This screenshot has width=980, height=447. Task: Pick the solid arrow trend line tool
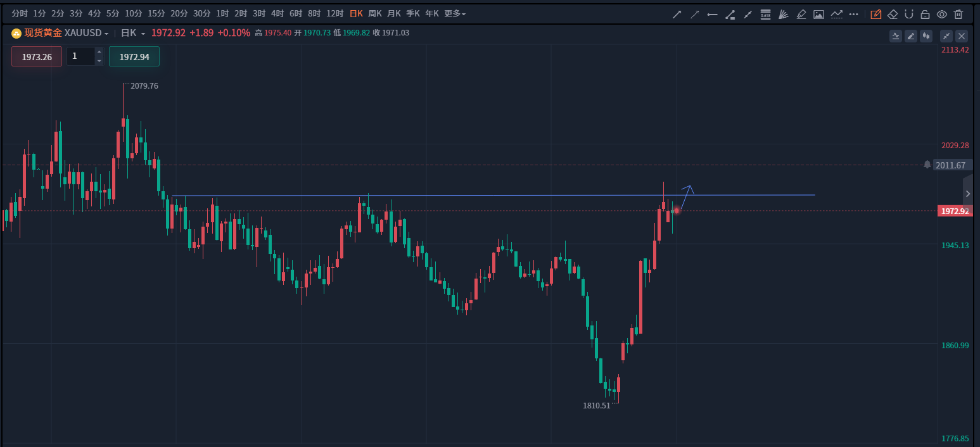pyautogui.click(x=677, y=14)
